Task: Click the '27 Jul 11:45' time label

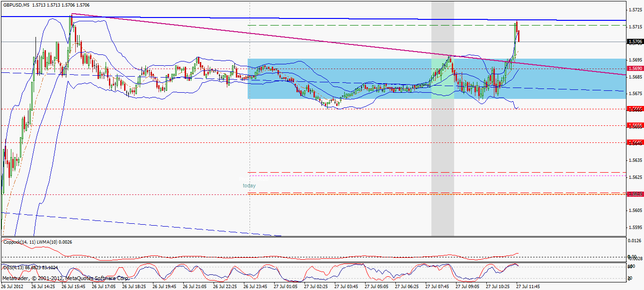Action: [x=528, y=287]
